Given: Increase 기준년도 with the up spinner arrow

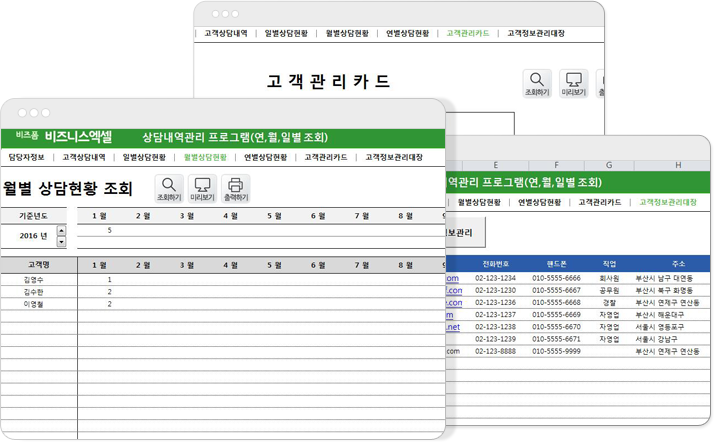Looking at the screenshot, I should point(61,232).
